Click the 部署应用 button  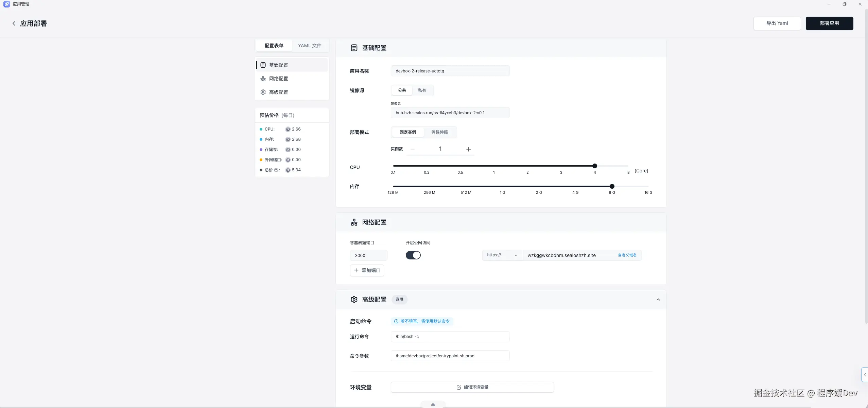829,23
